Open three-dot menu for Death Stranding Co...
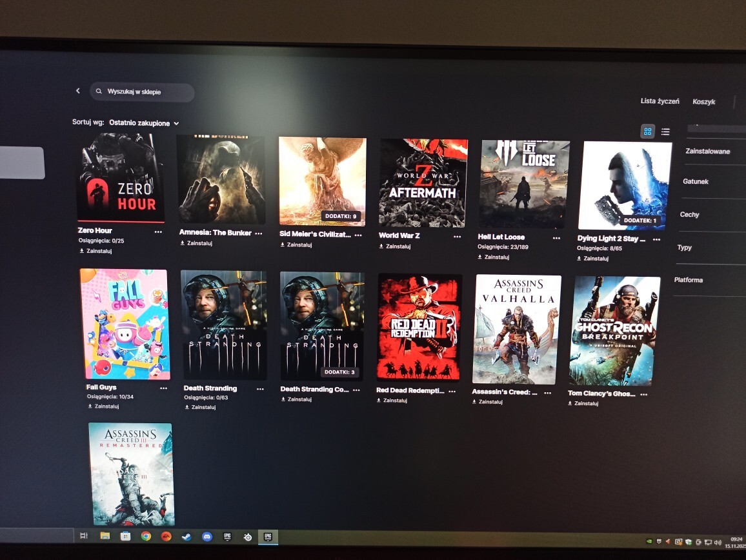 356,390
